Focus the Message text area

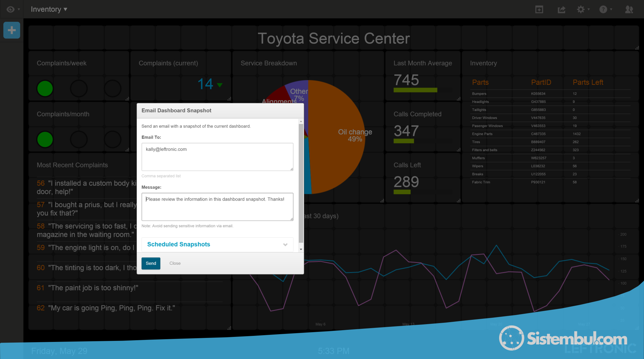217,206
